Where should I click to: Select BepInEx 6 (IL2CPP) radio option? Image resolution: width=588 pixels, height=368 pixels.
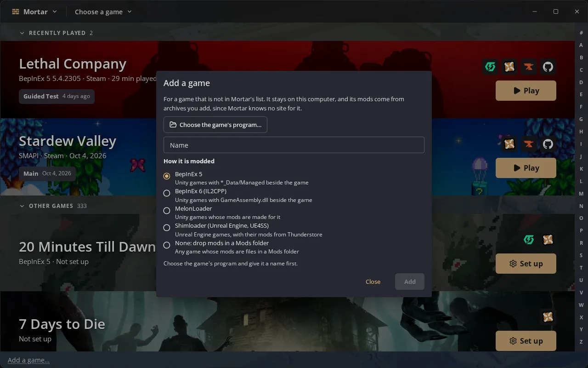(167, 193)
